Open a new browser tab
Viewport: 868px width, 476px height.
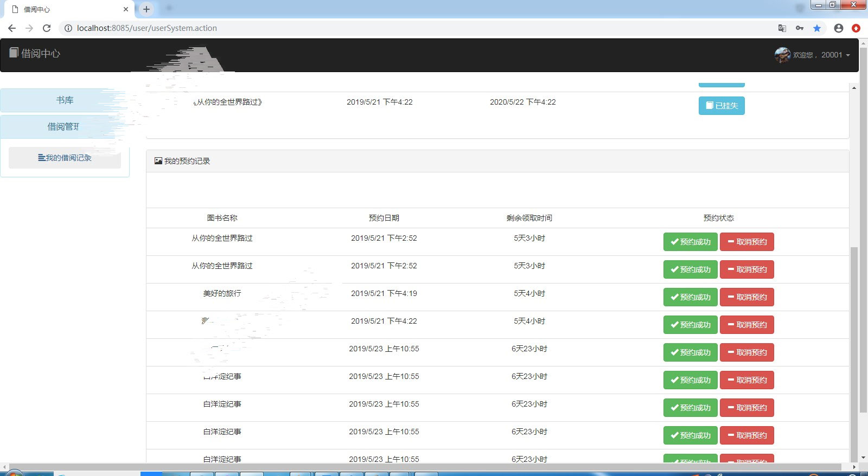(146, 9)
